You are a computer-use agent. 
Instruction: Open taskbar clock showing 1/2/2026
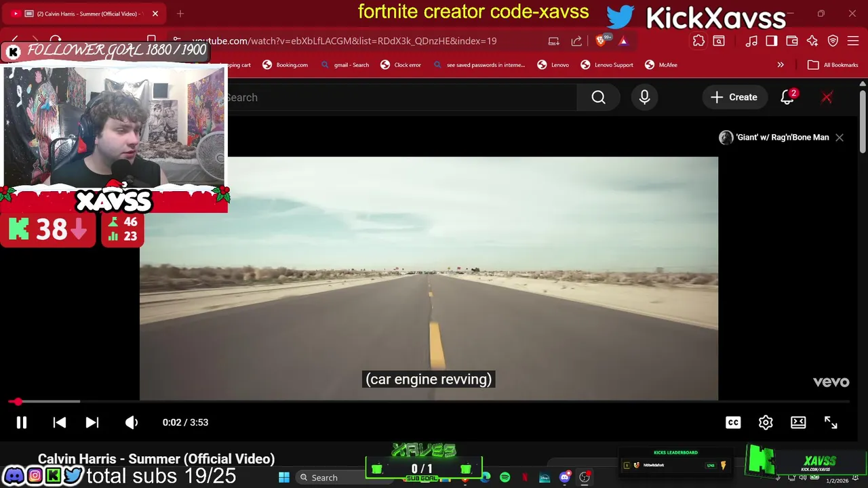point(837,481)
